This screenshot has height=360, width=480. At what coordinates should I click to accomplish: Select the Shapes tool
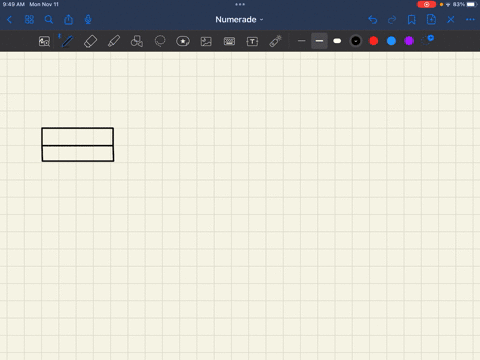pyautogui.click(x=137, y=41)
